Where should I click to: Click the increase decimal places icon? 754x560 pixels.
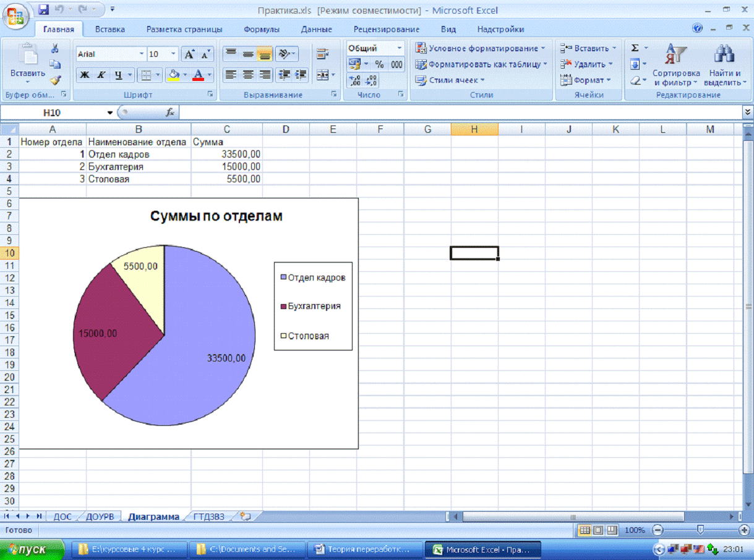point(355,80)
